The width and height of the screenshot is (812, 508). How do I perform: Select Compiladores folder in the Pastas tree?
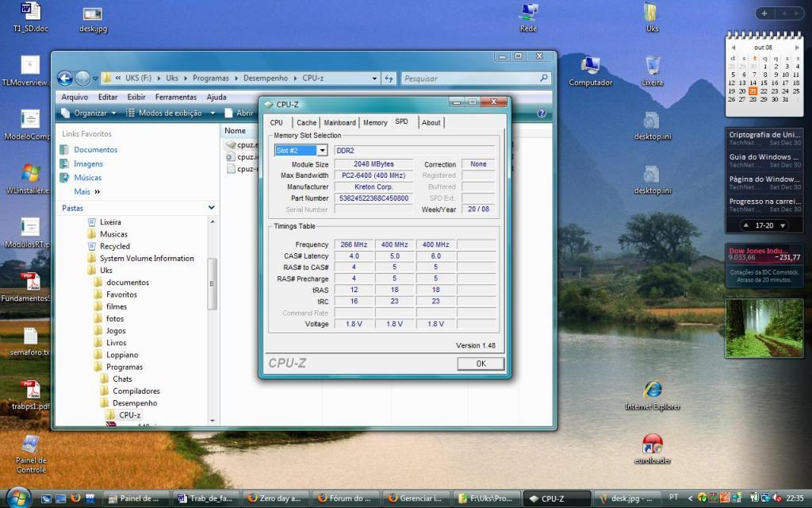(136, 391)
